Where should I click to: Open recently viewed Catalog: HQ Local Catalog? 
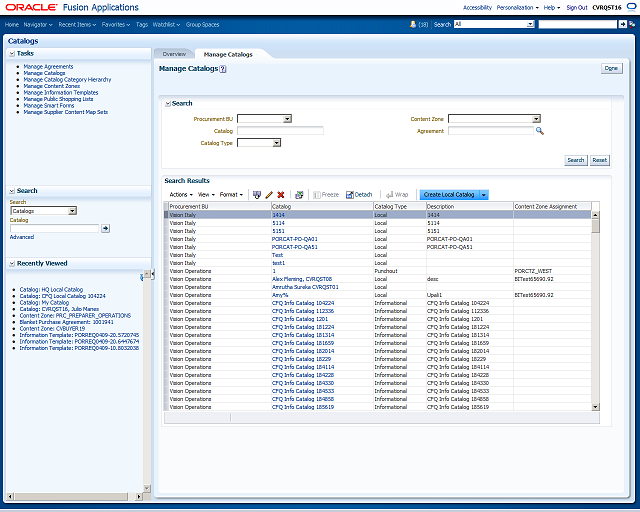coord(51,289)
